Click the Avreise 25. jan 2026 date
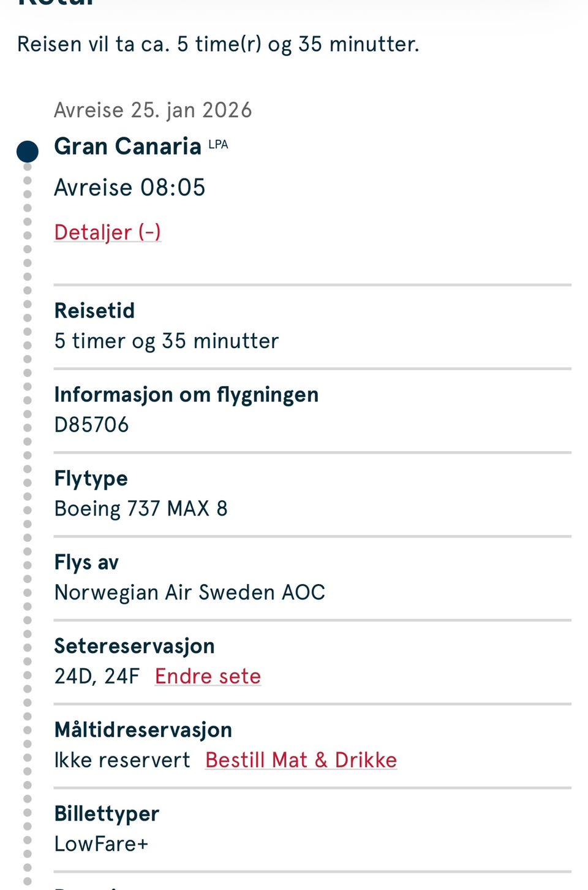588x890 pixels. point(153,110)
